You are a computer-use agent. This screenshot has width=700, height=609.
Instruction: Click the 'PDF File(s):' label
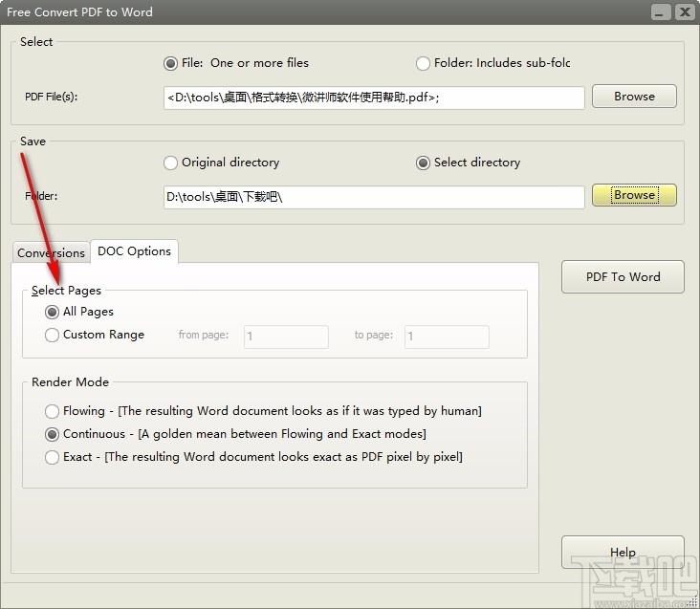52,97
